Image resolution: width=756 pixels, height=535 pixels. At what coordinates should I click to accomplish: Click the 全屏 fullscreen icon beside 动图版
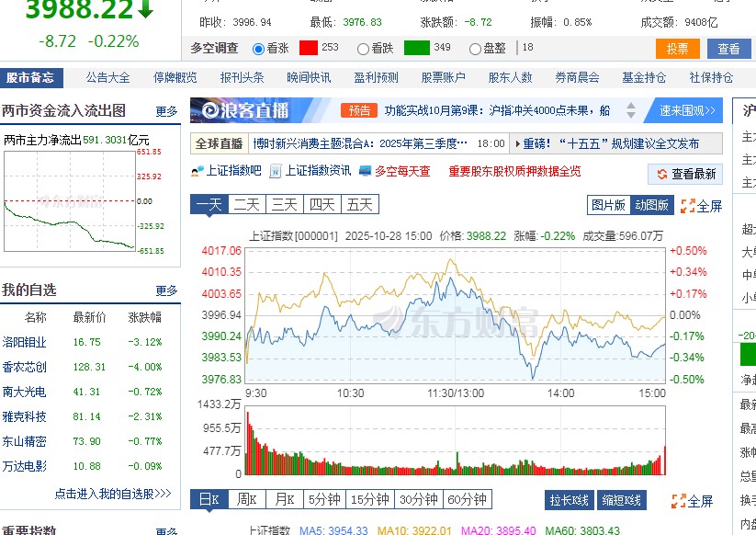click(686, 206)
